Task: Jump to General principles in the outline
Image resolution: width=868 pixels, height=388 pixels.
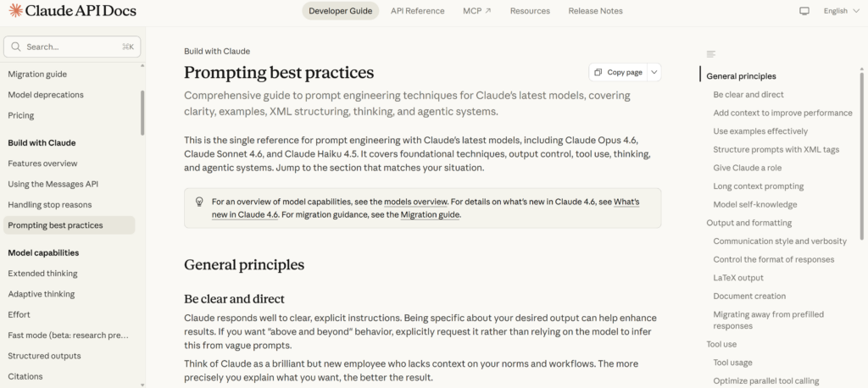Action: [741, 76]
